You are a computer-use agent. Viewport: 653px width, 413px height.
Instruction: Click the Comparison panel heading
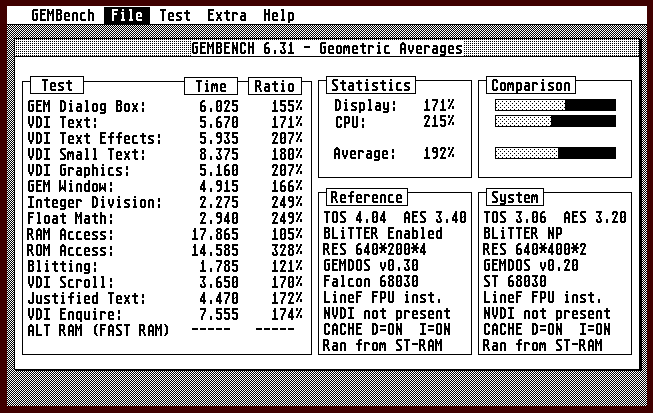531,85
